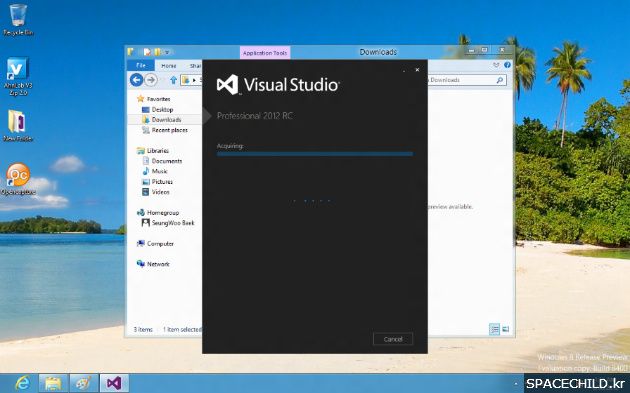Go up one folder level in Explorer
This screenshot has width=630, height=393.
[x=173, y=80]
